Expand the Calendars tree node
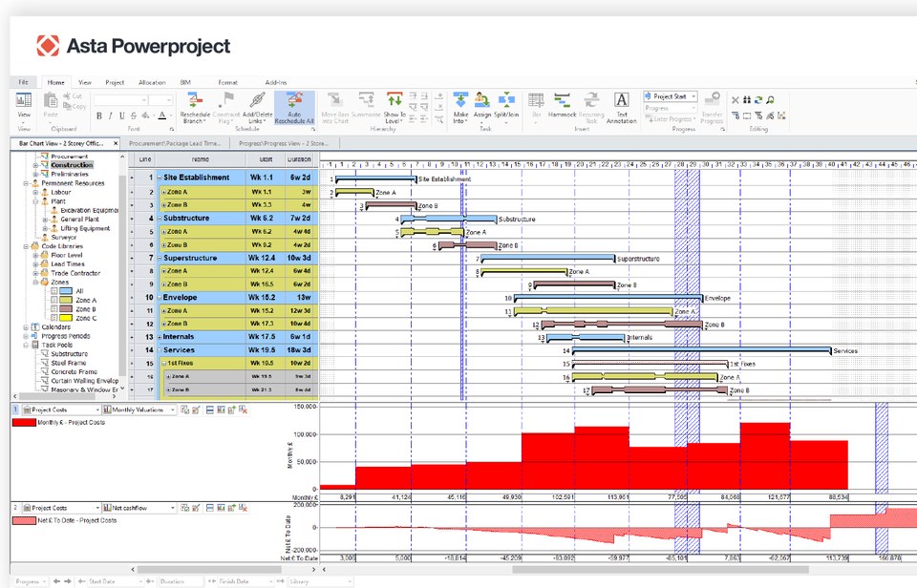 (26, 327)
